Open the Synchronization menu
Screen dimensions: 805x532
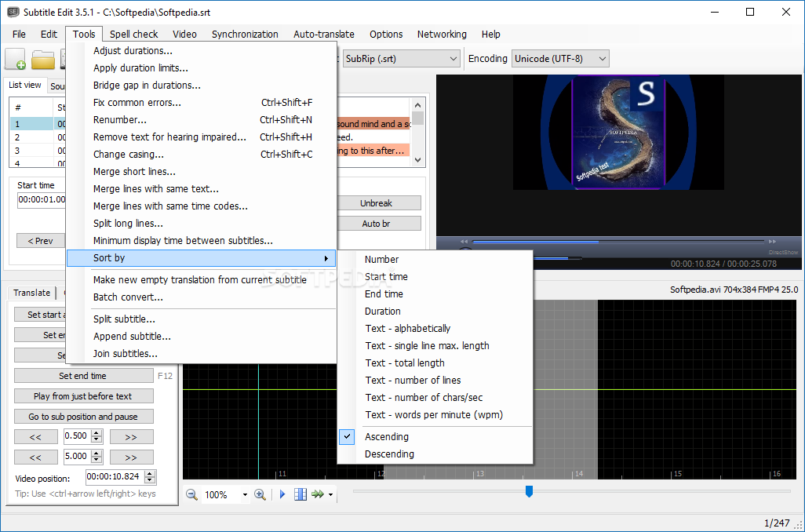tap(245, 35)
